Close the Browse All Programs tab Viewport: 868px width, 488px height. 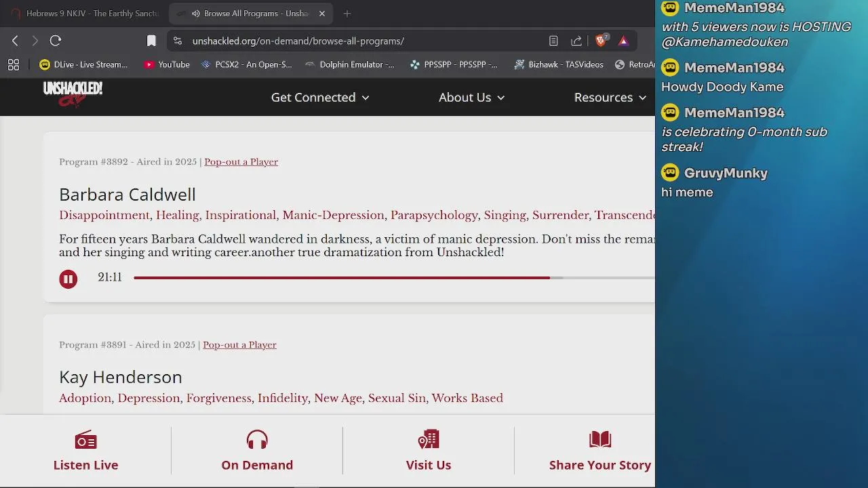pyautogui.click(x=322, y=14)
